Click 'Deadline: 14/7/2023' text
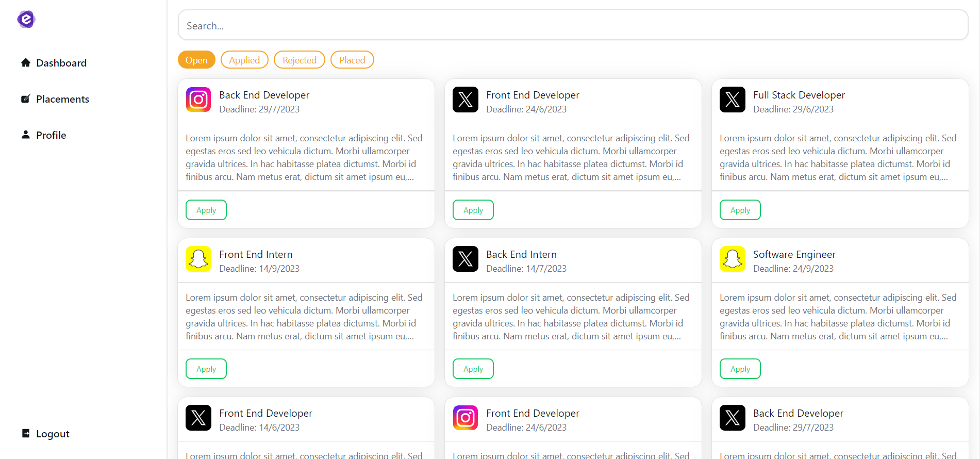This screenshot has width=980, height=459. click(526, 269)
